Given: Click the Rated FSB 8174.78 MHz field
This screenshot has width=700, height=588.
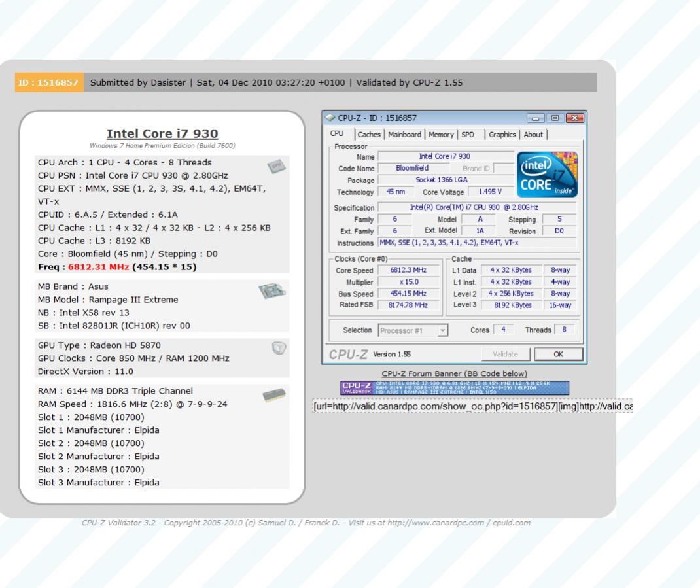Looking at the screenshot, I should click(408, 305).
